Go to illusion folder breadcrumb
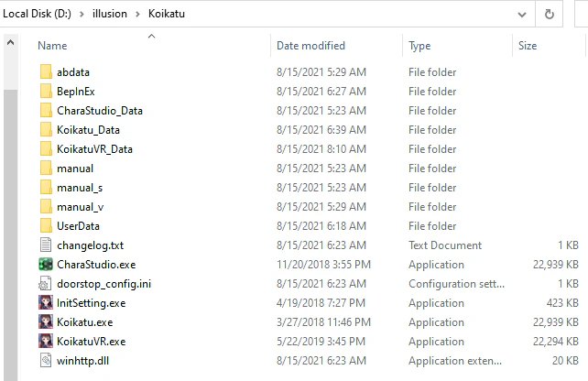The image size is (588, 381). [x=110, y=14]
